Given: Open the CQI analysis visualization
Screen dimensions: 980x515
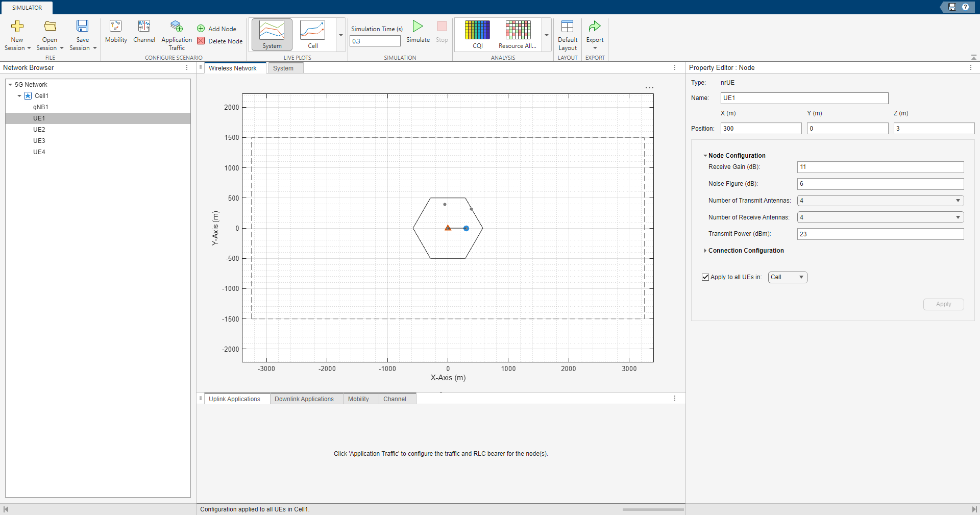Looking at the screenshot, I should click(477, 34).
